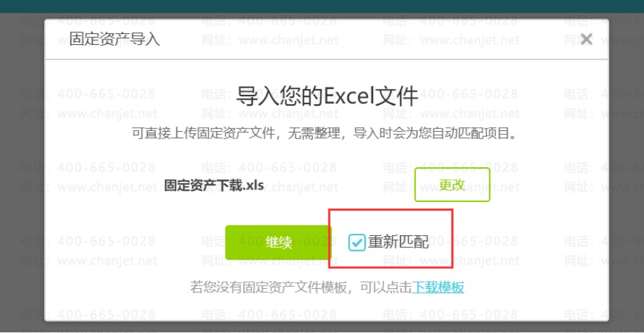Click the dimmed backdrop right of dialog
Image resolution: width=644 pixels, height=333 pixels.
627,173
